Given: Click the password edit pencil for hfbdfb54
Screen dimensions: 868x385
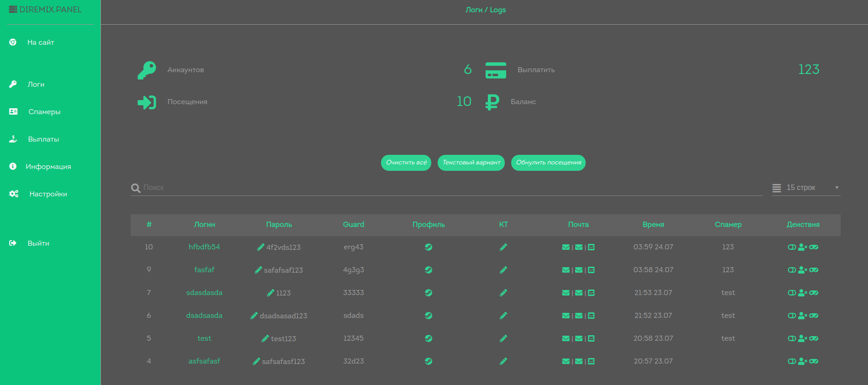Looking at the screenshot, I should [261, 247].
